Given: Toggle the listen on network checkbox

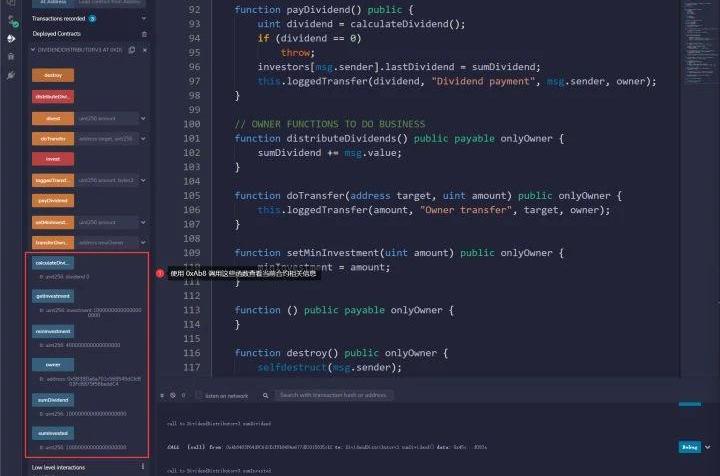Looking at the screenshot, I should tap(199, 395).
